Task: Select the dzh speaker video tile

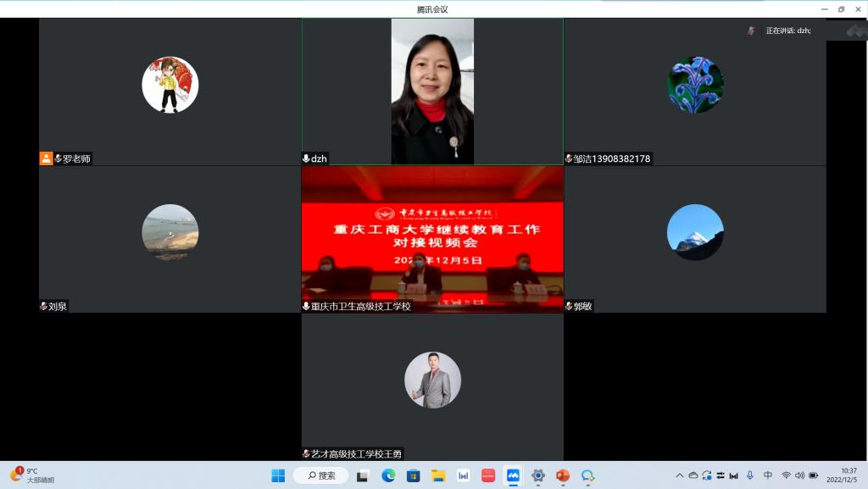Action: point(432,92)
